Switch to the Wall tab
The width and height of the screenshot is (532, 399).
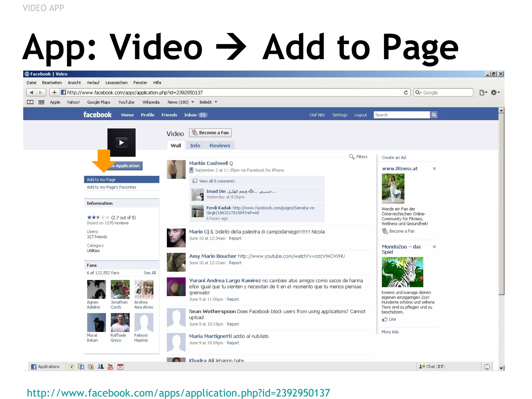(176, 145)
